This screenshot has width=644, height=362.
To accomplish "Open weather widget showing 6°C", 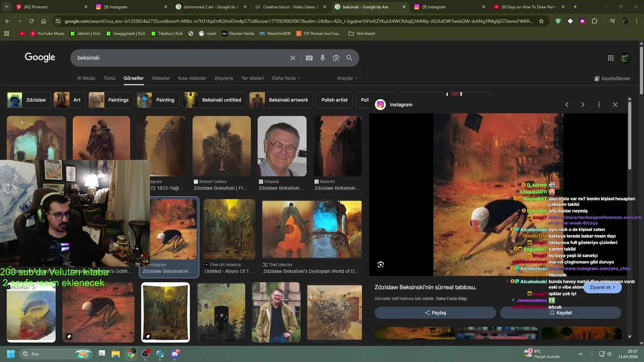I will pyautogui.click(x=541, y=354).
